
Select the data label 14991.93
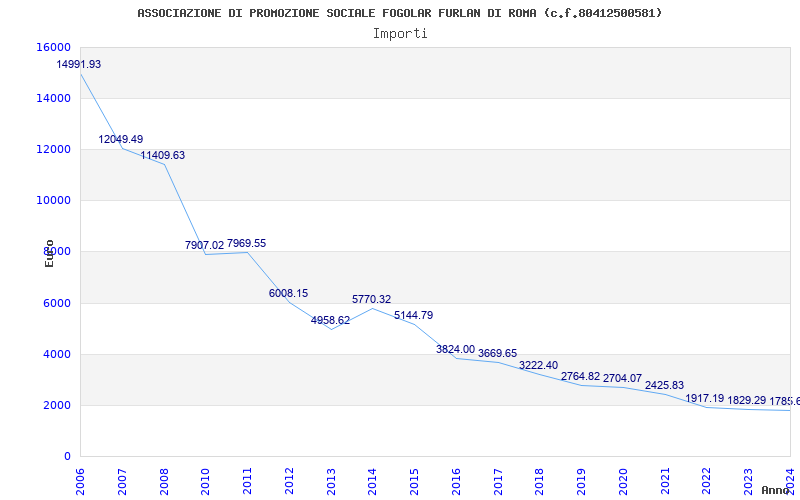pyautogui.click(x=79, y=64)
